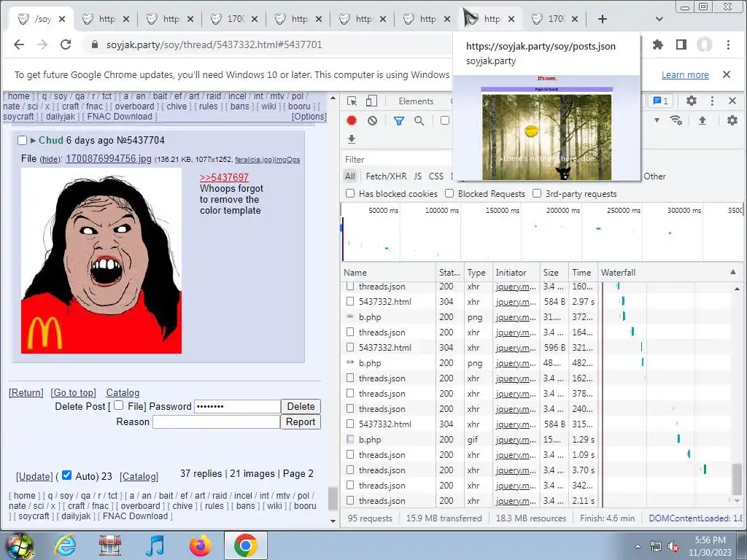Click the browser back arrow

[x=19, y=44]
